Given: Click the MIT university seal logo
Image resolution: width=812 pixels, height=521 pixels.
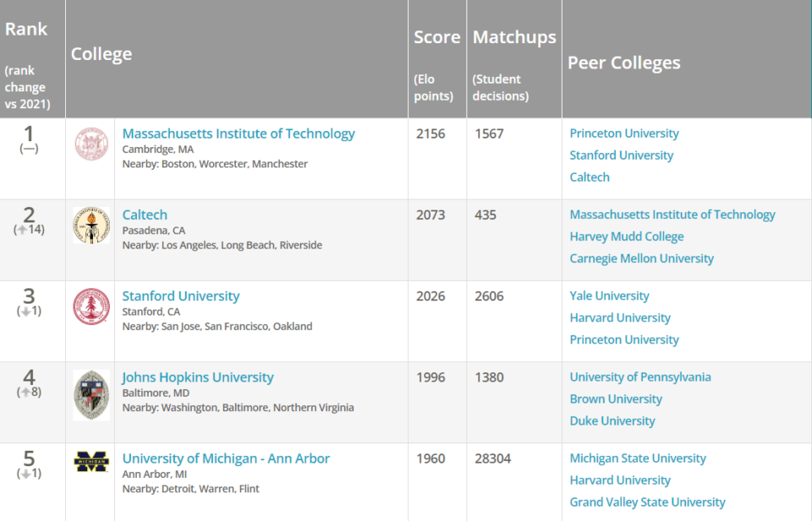Looking at the screenshot, I should [91, 144].
